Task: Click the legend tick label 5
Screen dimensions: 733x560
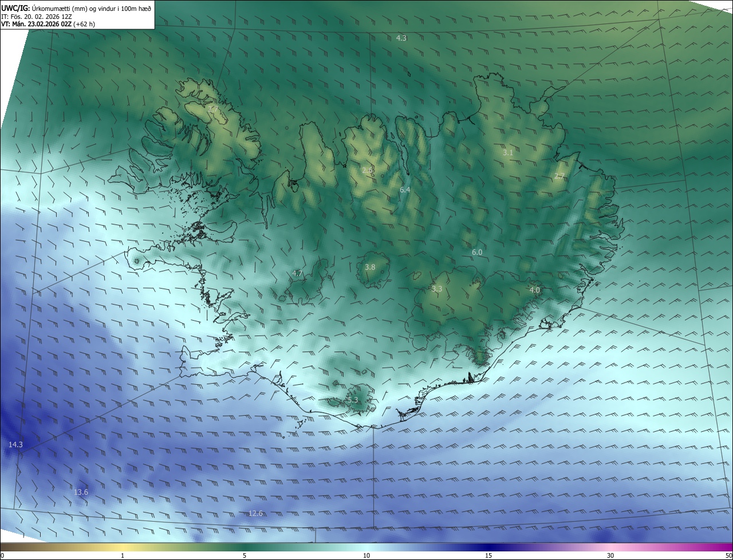Action: click(245, 555)
